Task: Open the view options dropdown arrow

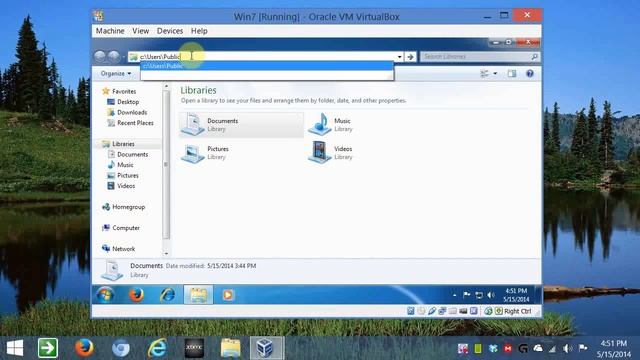Action: coord(495,73)
